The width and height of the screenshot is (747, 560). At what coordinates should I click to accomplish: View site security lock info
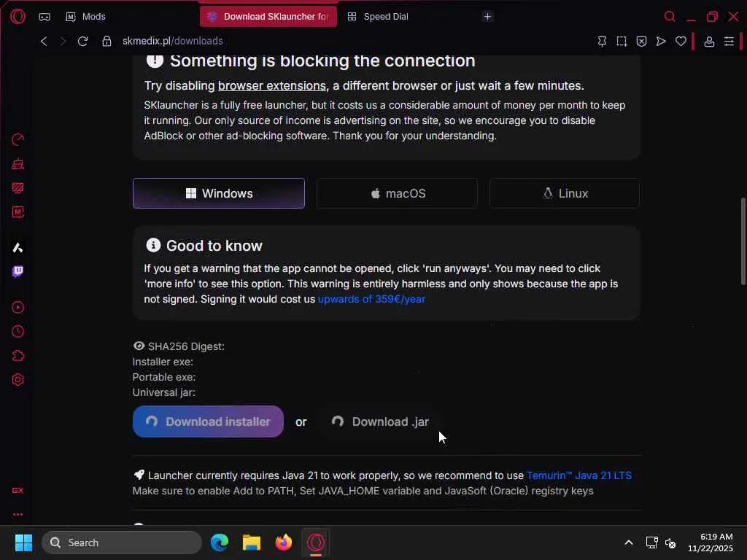point(107,41)
